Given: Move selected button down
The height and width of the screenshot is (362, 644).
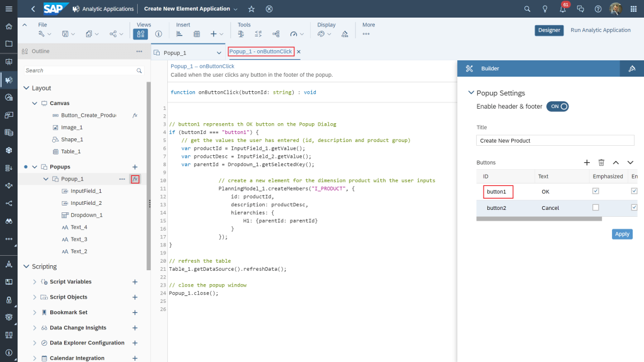Looking at the screenshot, I should [x=630, y=163].
